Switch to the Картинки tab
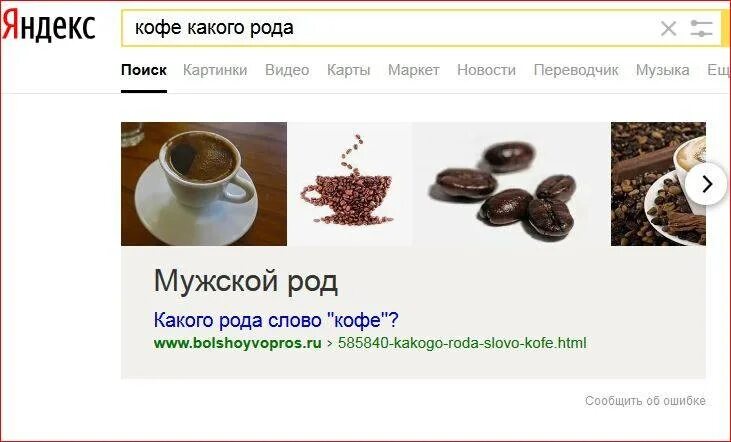 [x=215, y=70]
